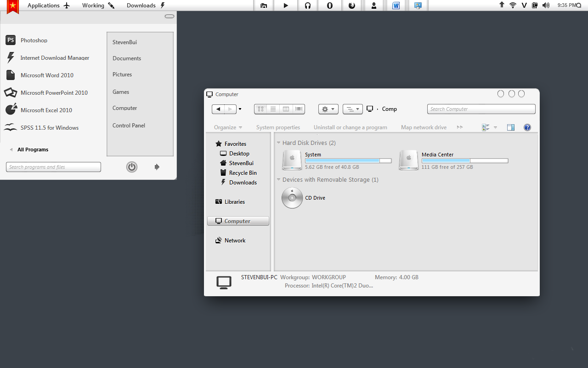This screenshot has width=588, height=368.
Task: Open the Wi-Fi network tray icon
Action: [x=513, y=5]
